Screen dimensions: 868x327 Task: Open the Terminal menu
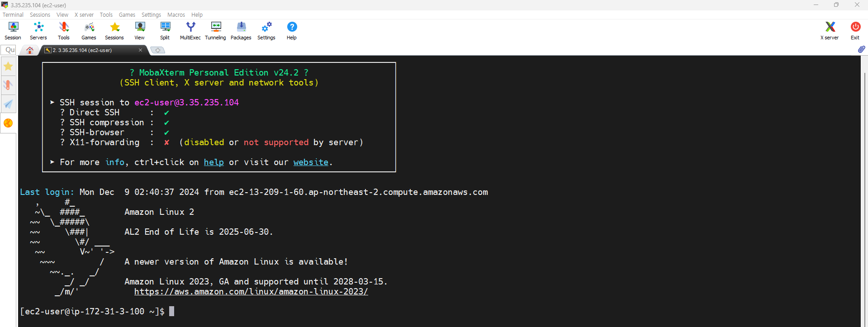[13, 15]
